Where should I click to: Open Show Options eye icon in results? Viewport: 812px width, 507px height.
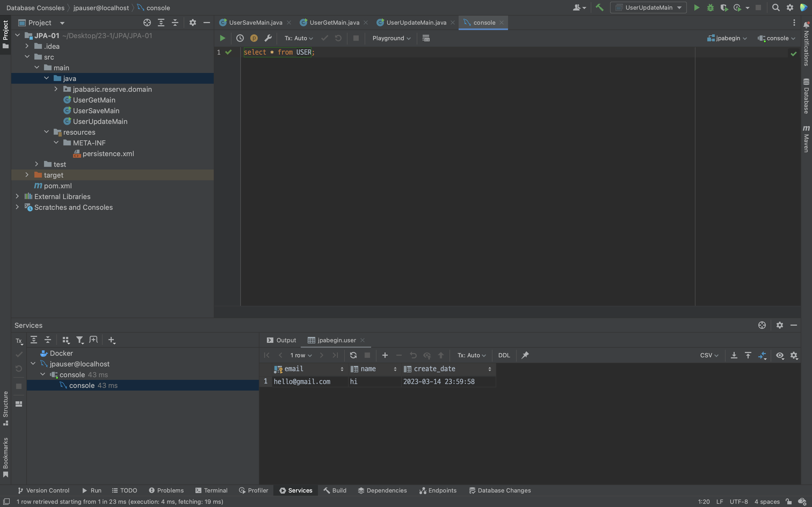[780, 355]
